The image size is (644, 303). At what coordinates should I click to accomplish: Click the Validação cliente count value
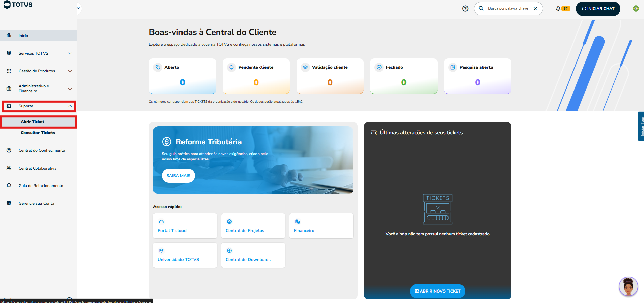pyautogui.click(x=330, y=82)
